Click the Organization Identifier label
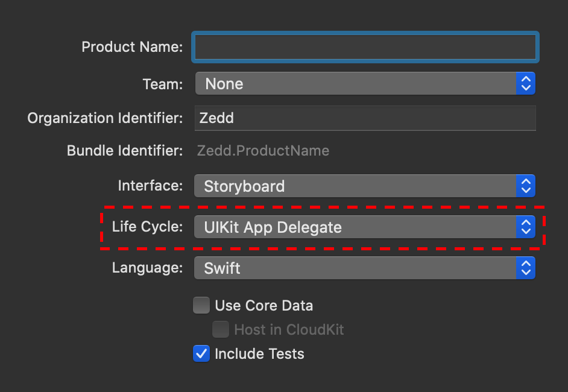 pyautogui.click(x=105, y=118)
